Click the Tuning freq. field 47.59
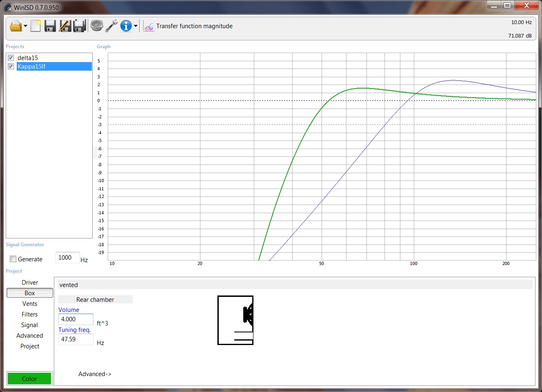The width and height of the screenshot is (542, 392). 76,339
